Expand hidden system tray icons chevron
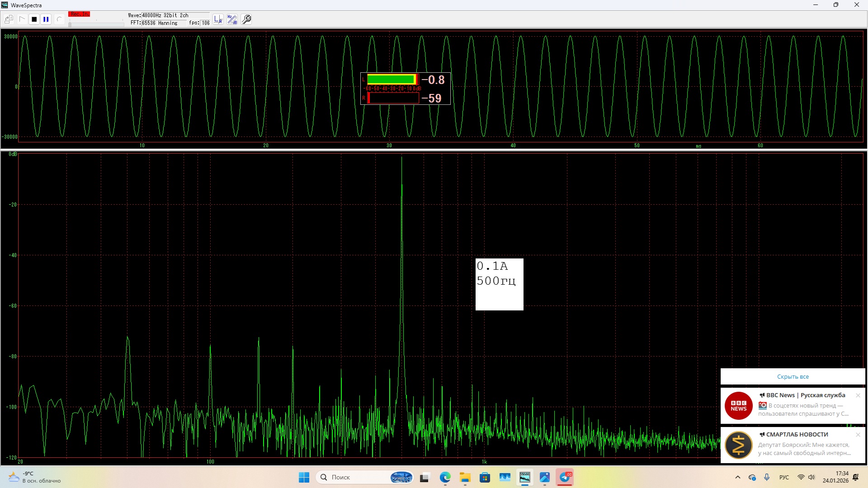This screenshot has height=488, width=868. coord(738,477)
